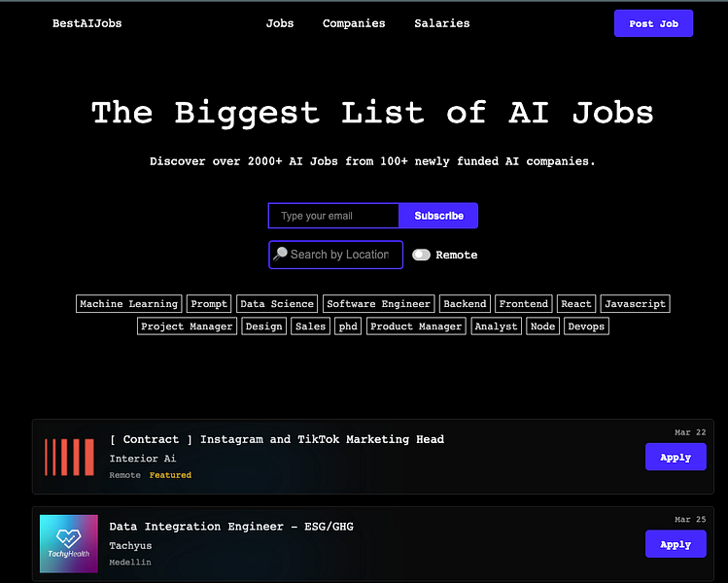The image size is (728, 583).
Task: Click the Interior AI striped logo
Action: point(69,458)
